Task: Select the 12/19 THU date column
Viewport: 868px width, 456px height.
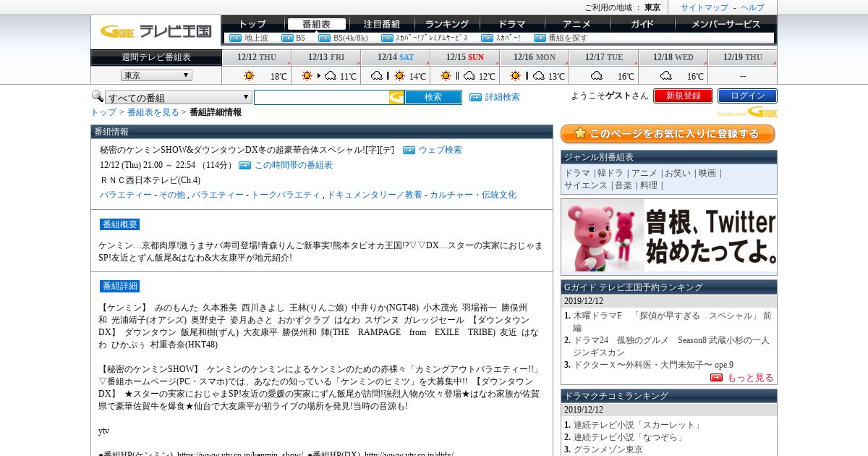Action: pos(742,57)
